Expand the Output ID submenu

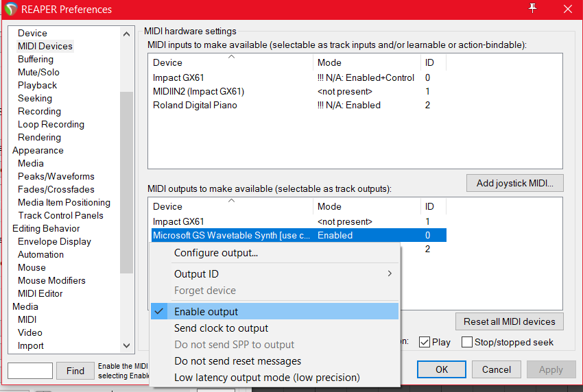[x=274, y=274]
